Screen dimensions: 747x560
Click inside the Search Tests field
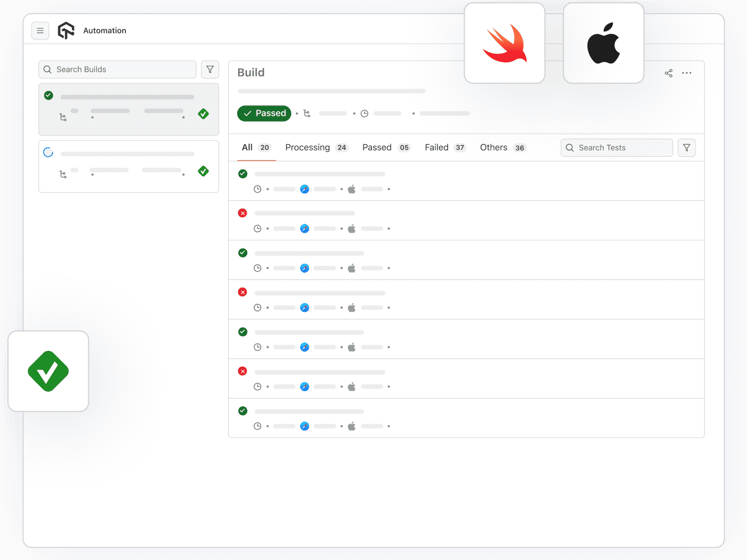[616, 147]
